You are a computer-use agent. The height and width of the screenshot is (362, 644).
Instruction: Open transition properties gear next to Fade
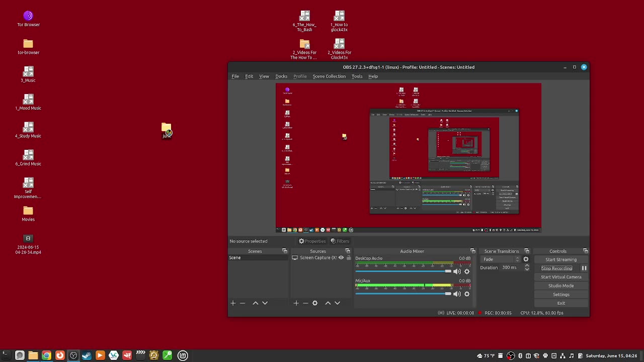coord(526,259)
